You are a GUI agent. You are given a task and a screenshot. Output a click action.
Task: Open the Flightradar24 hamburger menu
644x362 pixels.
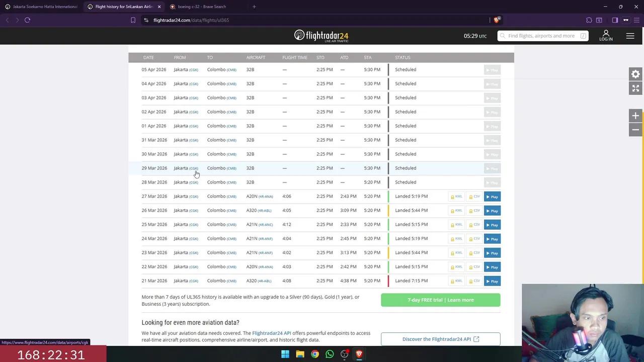pyautogui.click(x=630, y=36)
